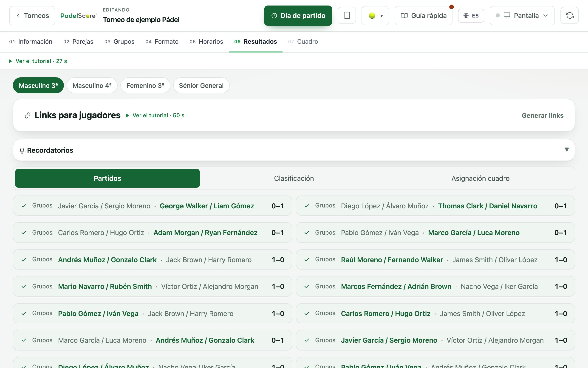Open the 03 Grupos tab

119,42
